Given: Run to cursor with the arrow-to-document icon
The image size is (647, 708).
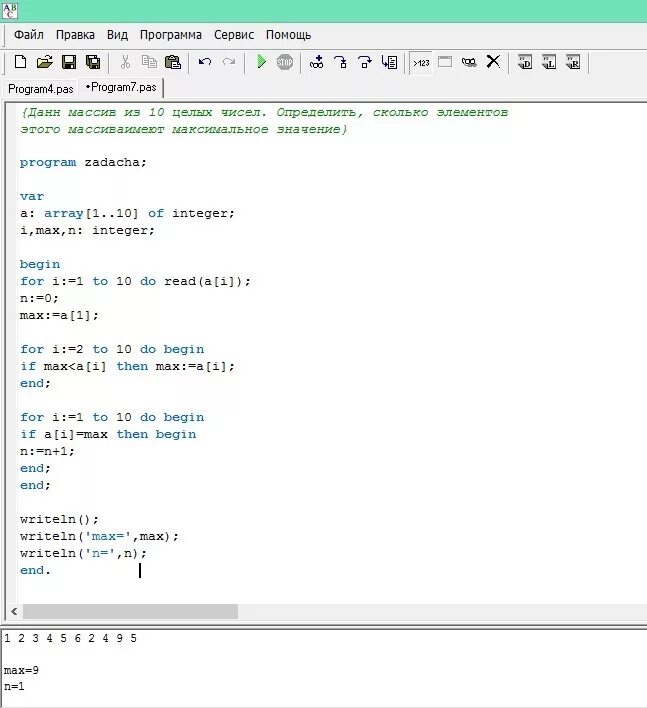Looking at the screenshot, I should (x=389, y=62).
